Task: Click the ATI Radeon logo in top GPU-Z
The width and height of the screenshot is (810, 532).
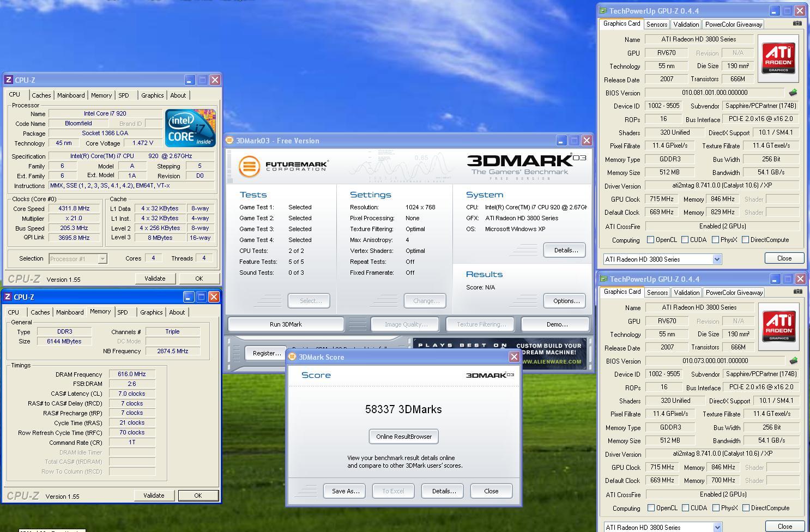Action: click(x=778, y=58)
